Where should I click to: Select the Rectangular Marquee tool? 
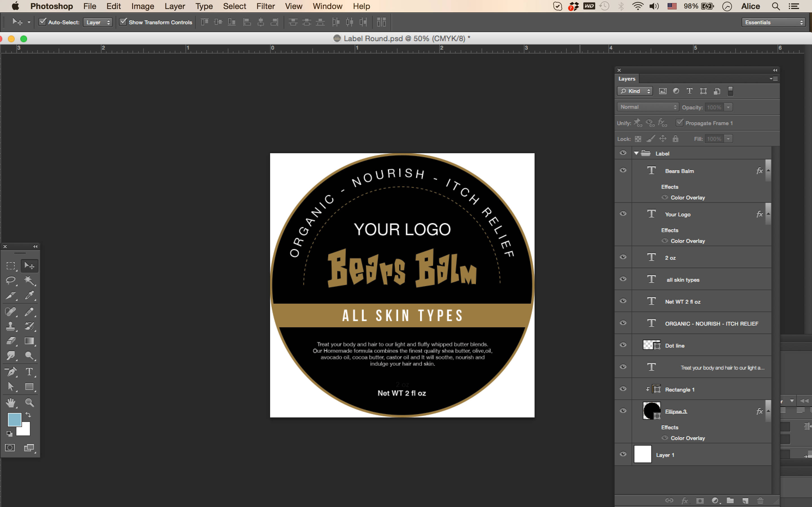click(x=11, y=265)
